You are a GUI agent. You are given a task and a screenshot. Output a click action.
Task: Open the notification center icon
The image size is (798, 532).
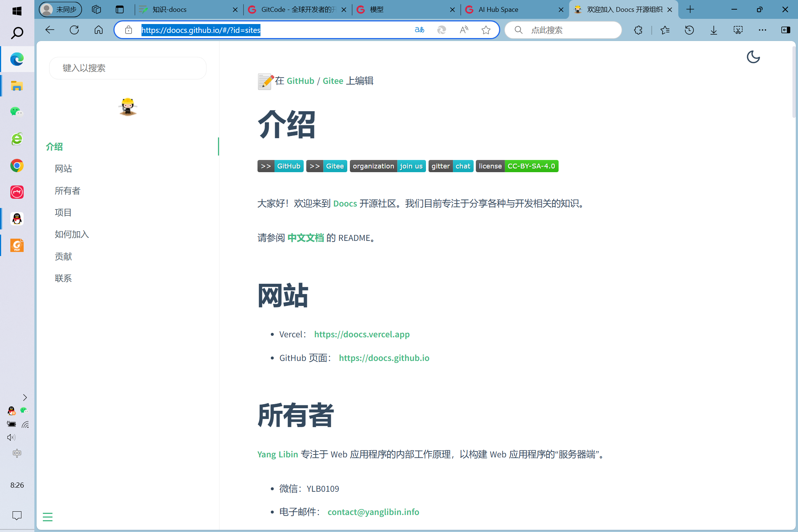[x=17, y=515]
